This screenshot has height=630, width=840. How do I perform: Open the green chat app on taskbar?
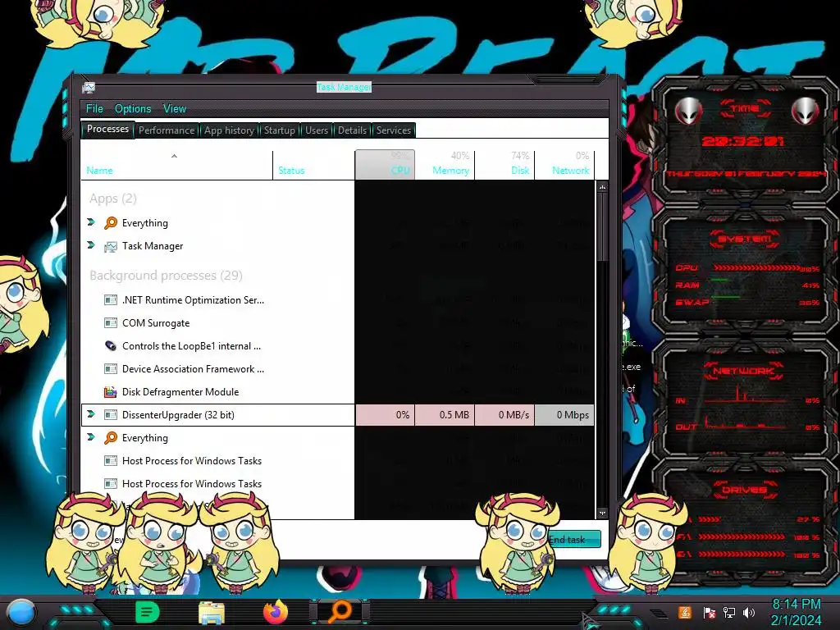click(x=147, y=612)
